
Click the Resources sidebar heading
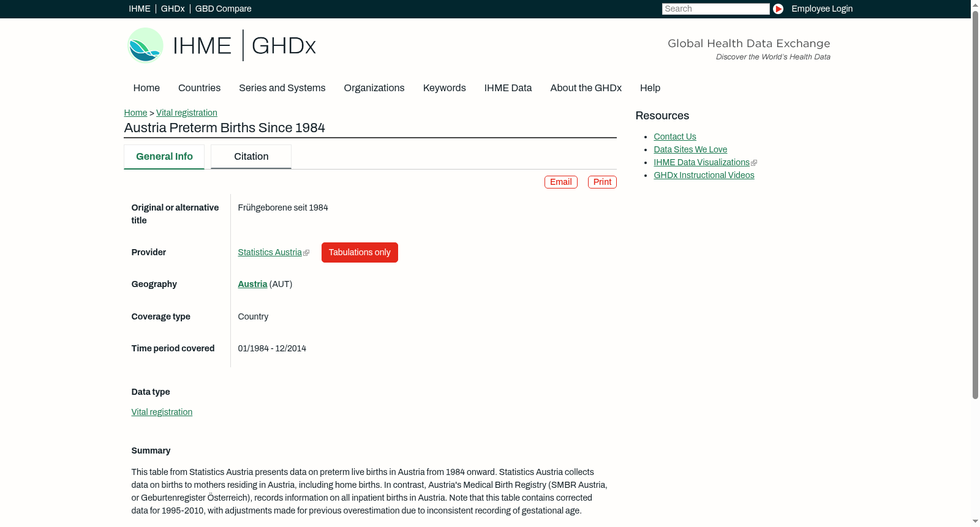pyautogui.click(x=662, y=116)
